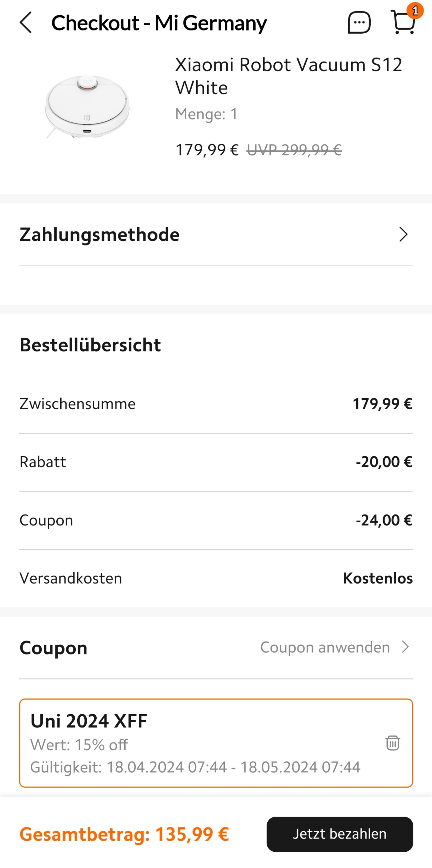432x868 pixels.
Task: Tap the Coupon -24,00 € summary row
Action: pyautogui.click(x=216, y=520)
